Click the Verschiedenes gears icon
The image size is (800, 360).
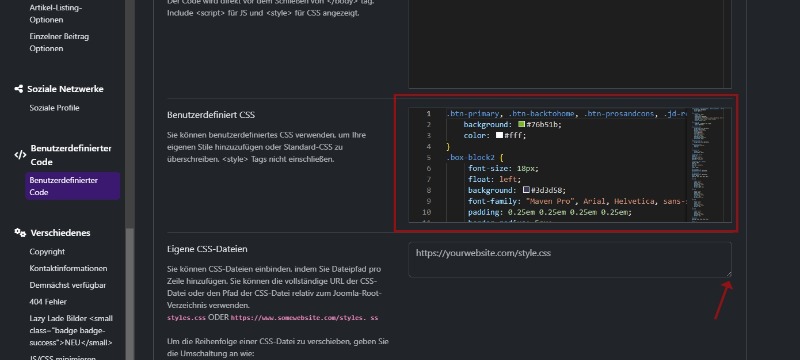(20, 233)
